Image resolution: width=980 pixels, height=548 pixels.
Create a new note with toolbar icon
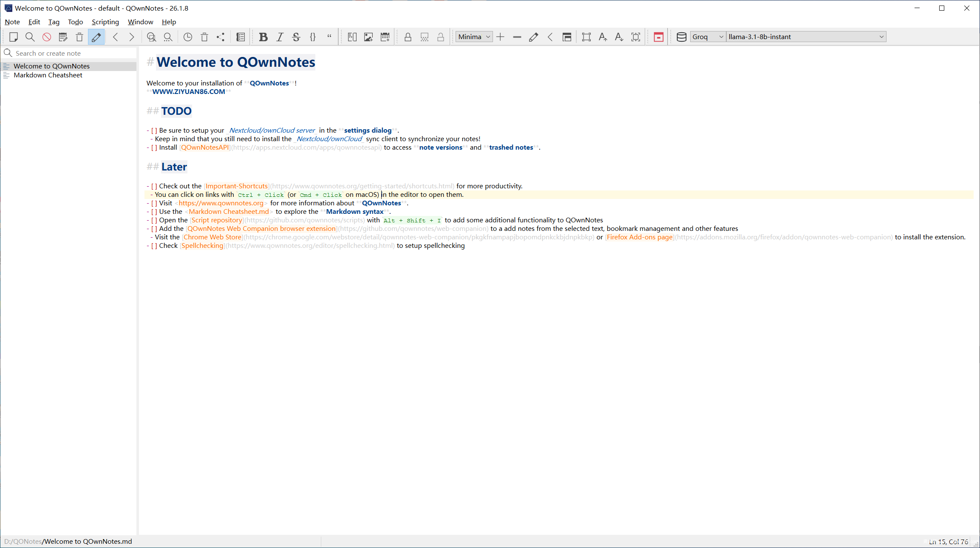pos(13,37)
